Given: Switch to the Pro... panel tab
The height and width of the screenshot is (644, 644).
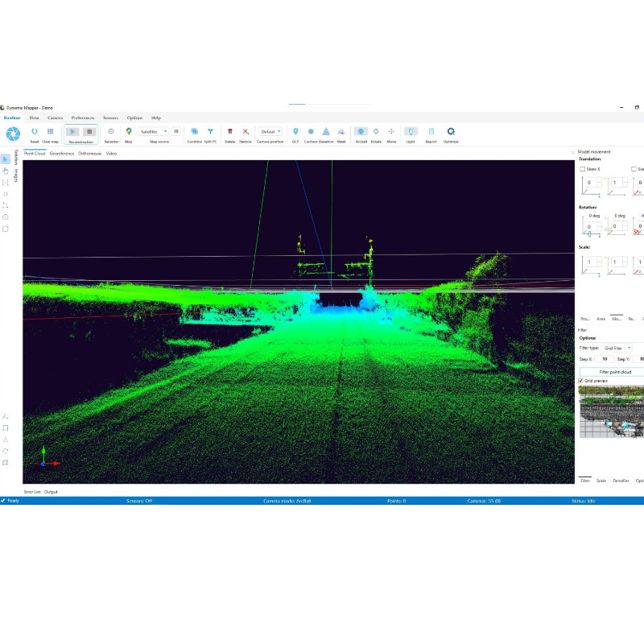Looking at the screenshot, I should (x=585, y=319).
